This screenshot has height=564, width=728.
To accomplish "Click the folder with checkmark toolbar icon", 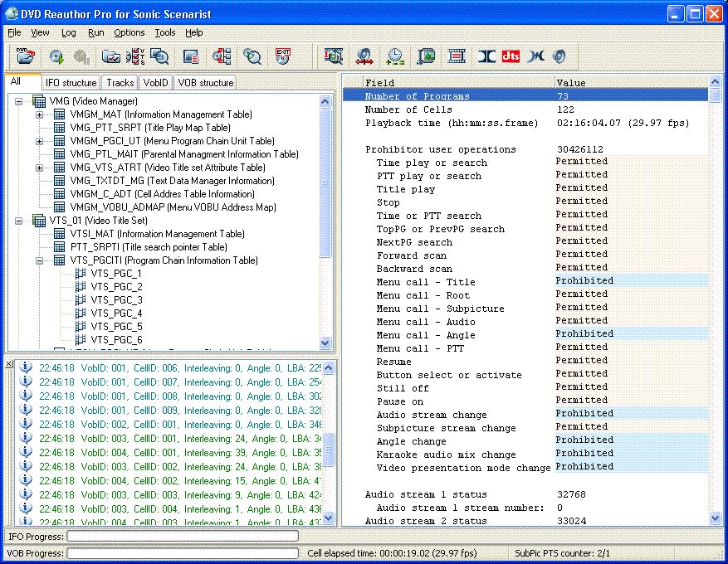I will tap(111, 56).
